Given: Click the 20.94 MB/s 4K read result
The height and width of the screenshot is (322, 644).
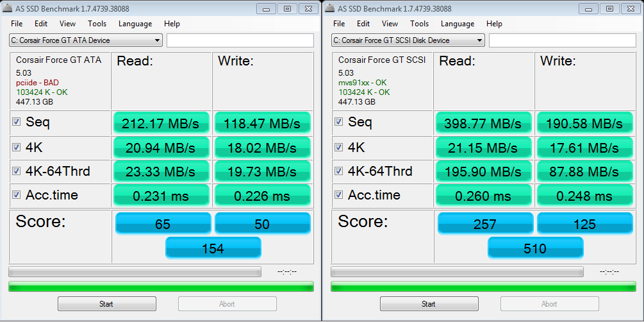Looking at the screenshot, I should (x=161, y=148).
